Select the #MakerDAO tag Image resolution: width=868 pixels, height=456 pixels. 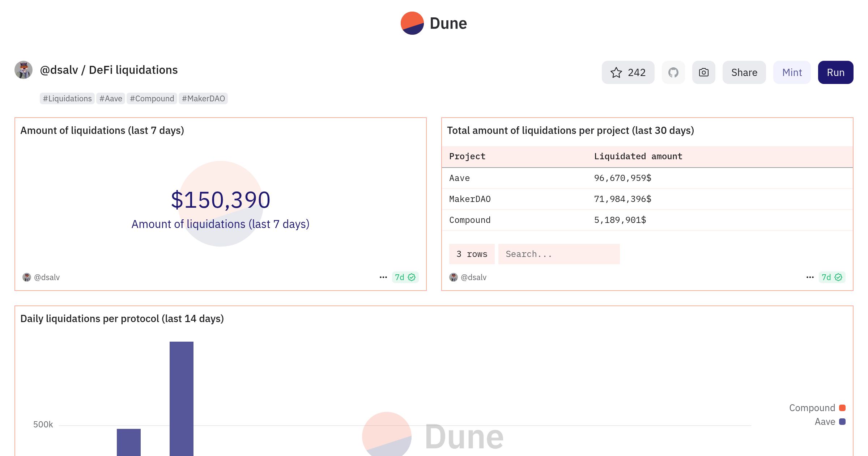pyautogui.click(x=203, y=98)
